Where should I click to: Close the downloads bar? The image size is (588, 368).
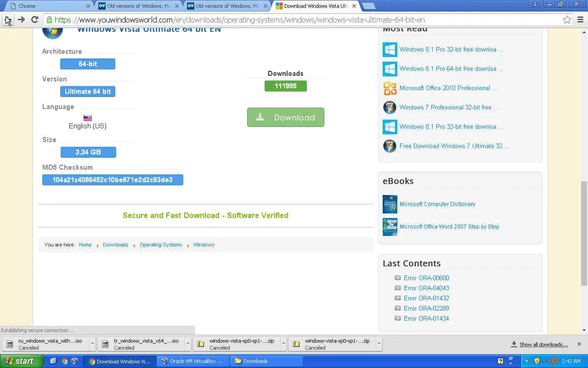coord(579,344)
